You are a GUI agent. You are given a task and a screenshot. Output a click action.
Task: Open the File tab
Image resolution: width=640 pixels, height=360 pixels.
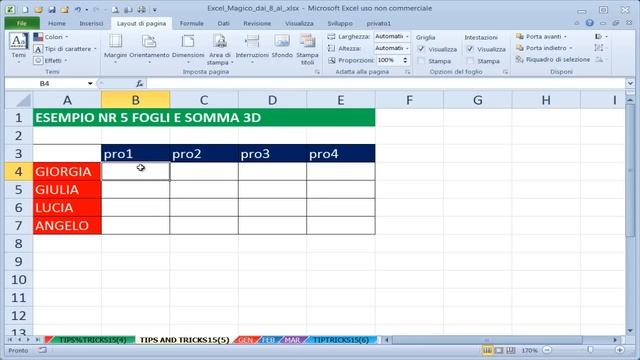(x=22, y=23)
